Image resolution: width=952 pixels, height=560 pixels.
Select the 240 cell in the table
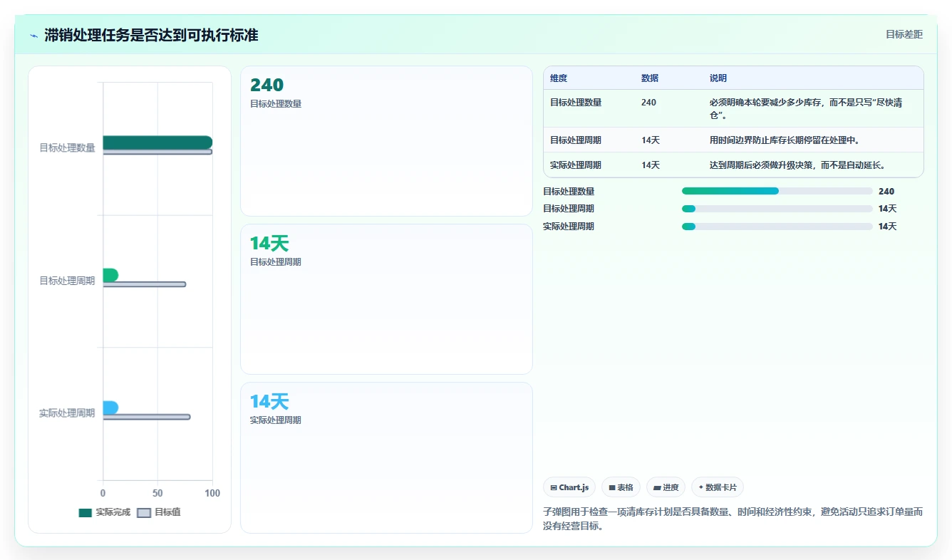pyautogui.click(x=648, y=103)
